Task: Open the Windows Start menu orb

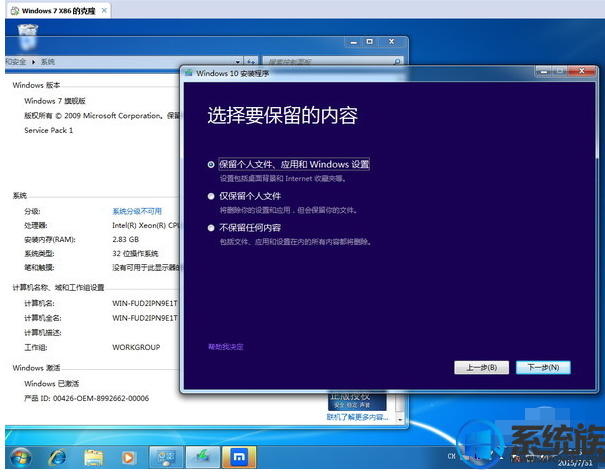Action: pos(21,458)
